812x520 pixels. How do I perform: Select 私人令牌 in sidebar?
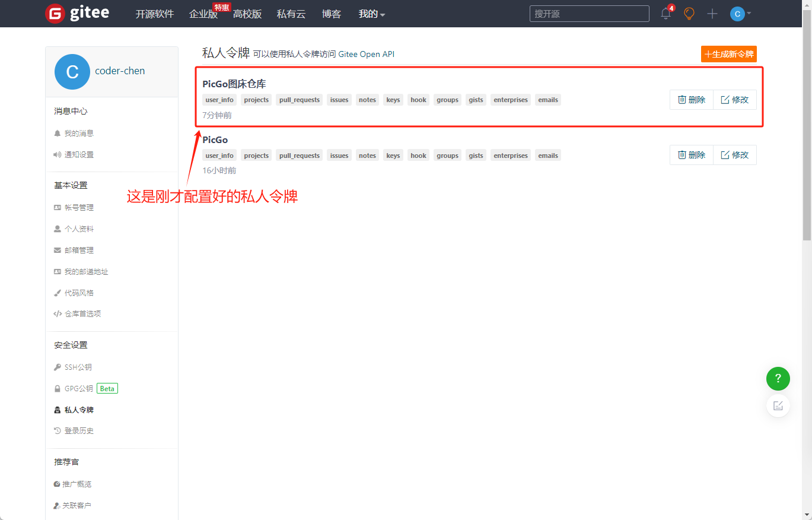click(74, 410)
